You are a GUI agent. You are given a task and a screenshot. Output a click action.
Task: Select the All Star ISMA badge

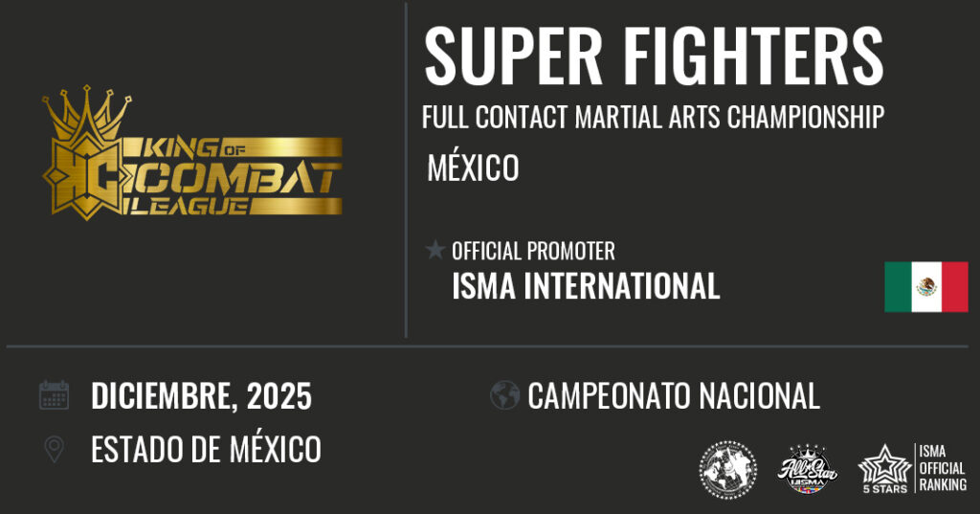coord(805,469)
